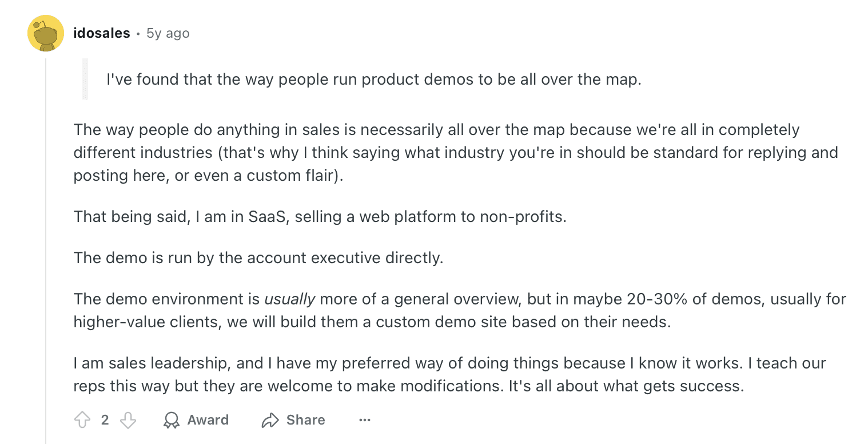Click the quoted text about product demos
The image size is (868, 444).
click(374, 79)
